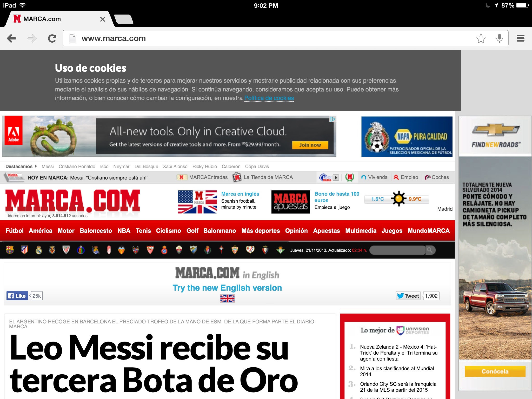Open the MundoMARCA menu section
This screenshot has width=532, height=399.
click(x=429, y=231)
